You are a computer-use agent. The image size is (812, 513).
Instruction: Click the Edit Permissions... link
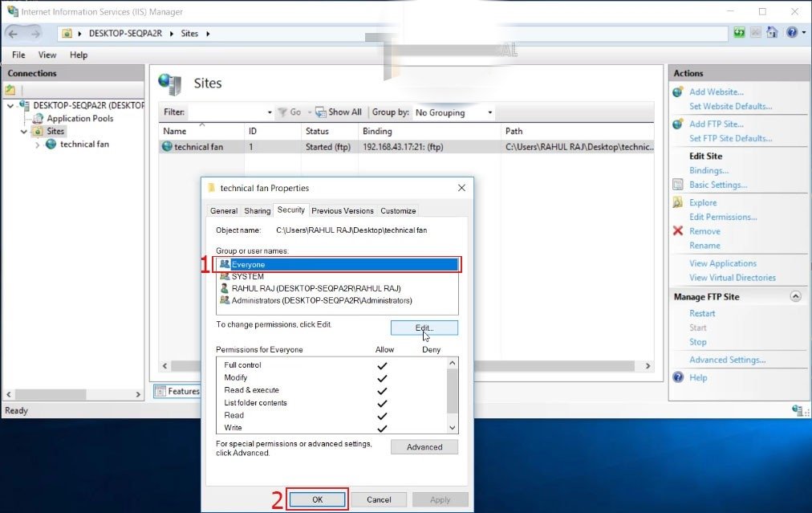click(723, 217)
